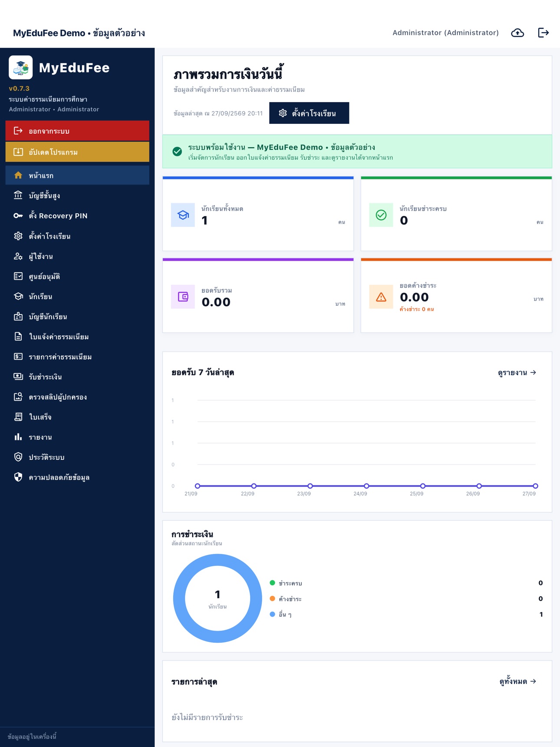Click the 21/09 data point on chart
Viewport: 560px width, 747px height.
tap(198, 486)
